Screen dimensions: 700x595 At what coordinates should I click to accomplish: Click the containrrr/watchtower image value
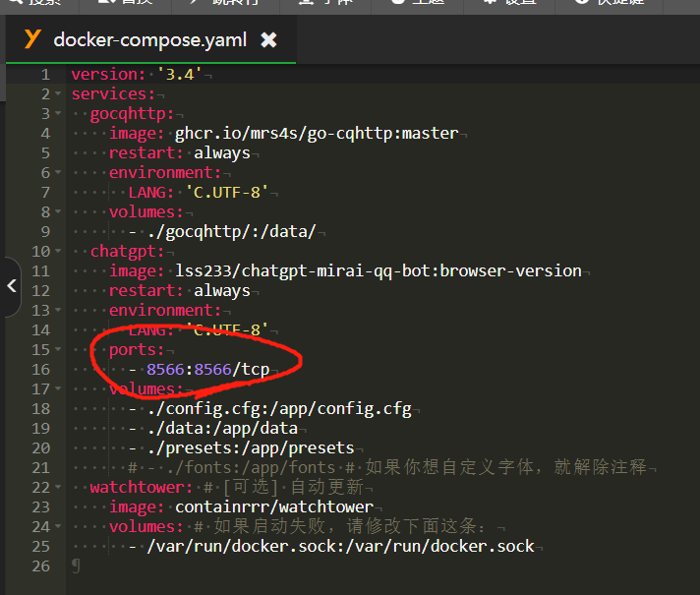coord(274,507)
